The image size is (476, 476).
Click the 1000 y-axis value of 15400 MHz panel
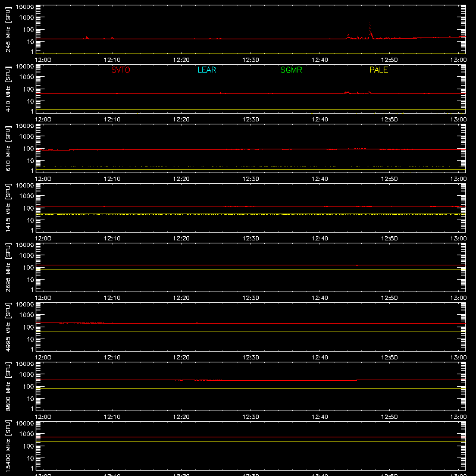tap(27, 434)
